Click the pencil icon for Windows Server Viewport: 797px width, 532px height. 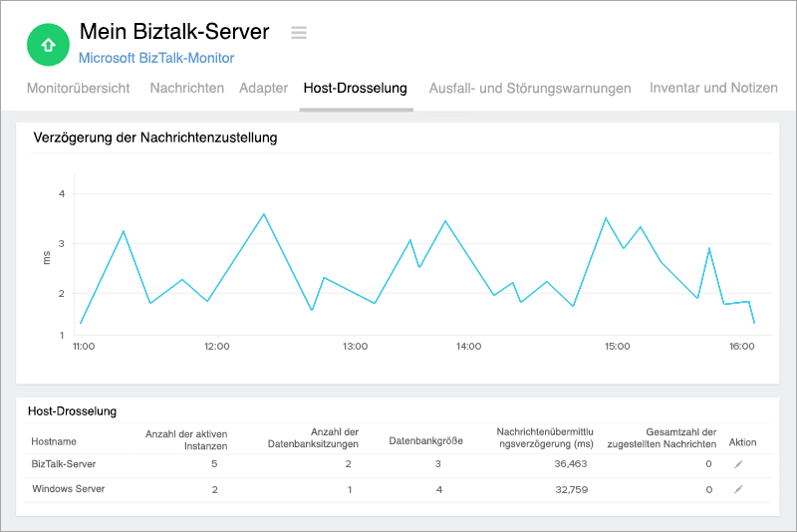click(738, 489)
